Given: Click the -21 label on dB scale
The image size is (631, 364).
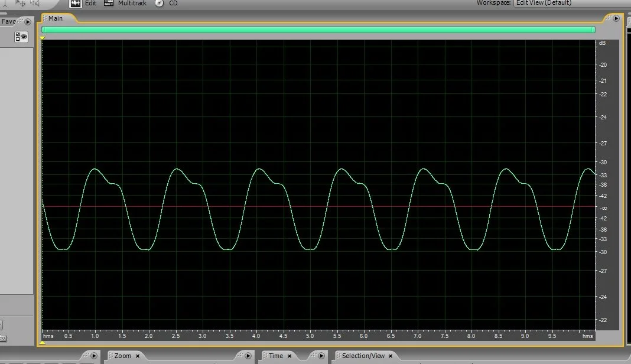Looking at the screenshot, I should click(603, 81).
